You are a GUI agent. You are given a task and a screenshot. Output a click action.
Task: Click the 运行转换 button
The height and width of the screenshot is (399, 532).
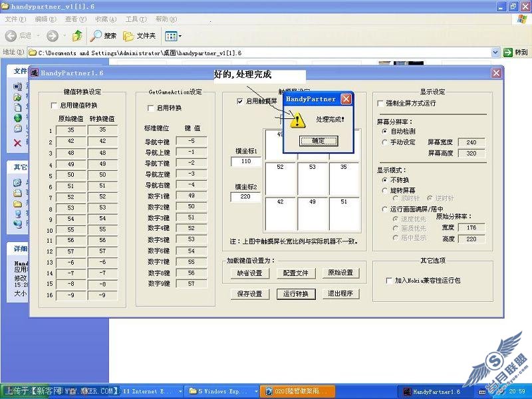pyautogui.click(x=296, y=294)
